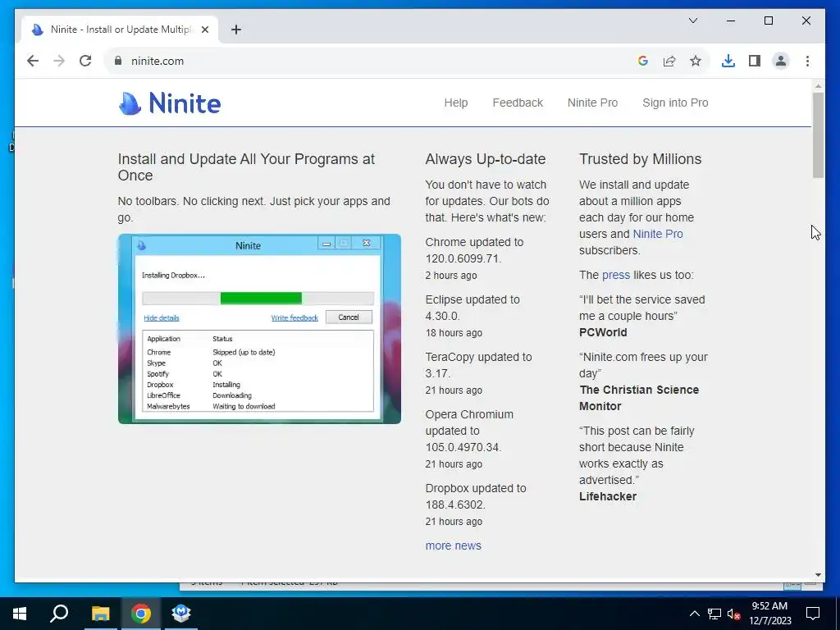Click the Trusted by Millions heading
This screenshot has width=840, height=630.
click(640, 159)
